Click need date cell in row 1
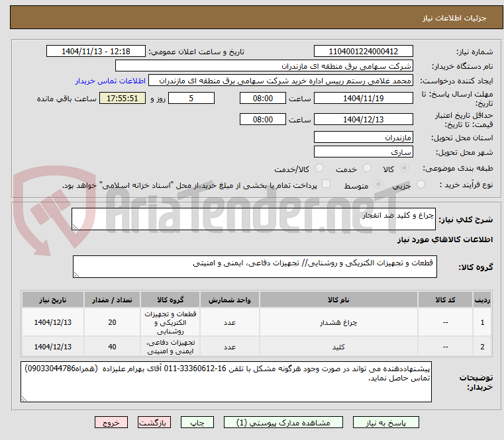The width and height of the screenshot is (504, 440). (53, 322)
